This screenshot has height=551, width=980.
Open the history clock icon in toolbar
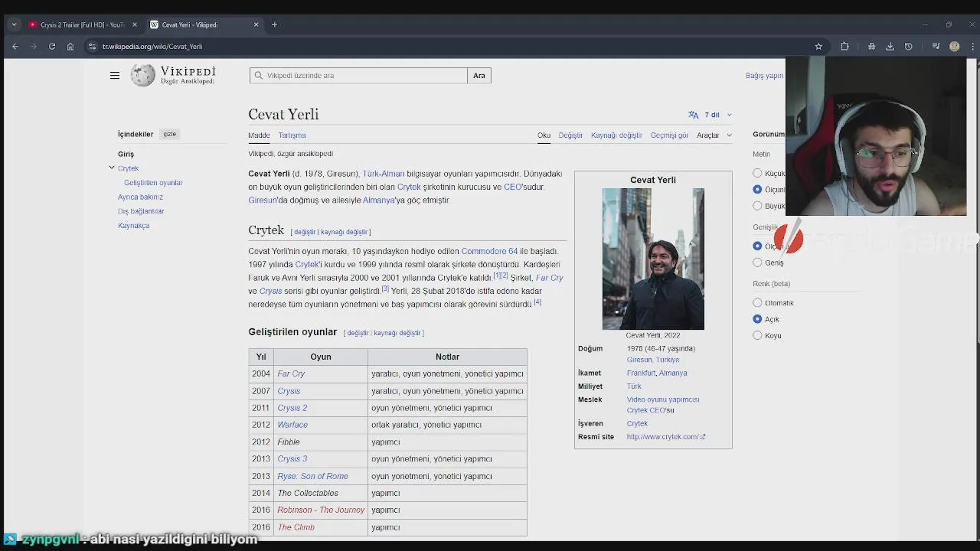point(908,47)
